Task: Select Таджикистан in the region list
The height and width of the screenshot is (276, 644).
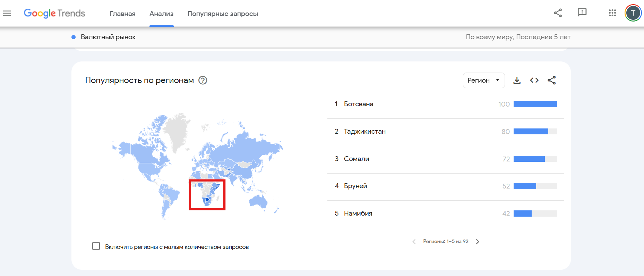Action: click(x=364, y=132)
